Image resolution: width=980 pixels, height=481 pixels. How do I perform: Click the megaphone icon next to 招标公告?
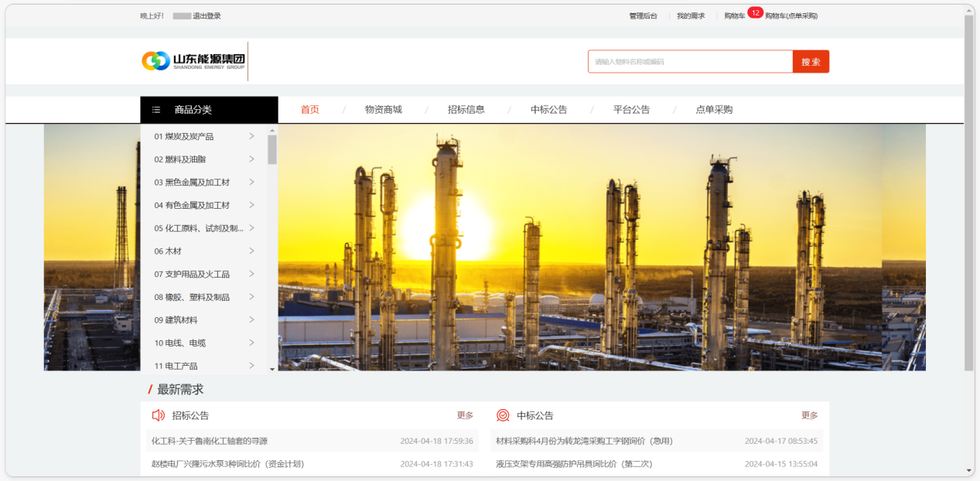click(x=158, y=415)
